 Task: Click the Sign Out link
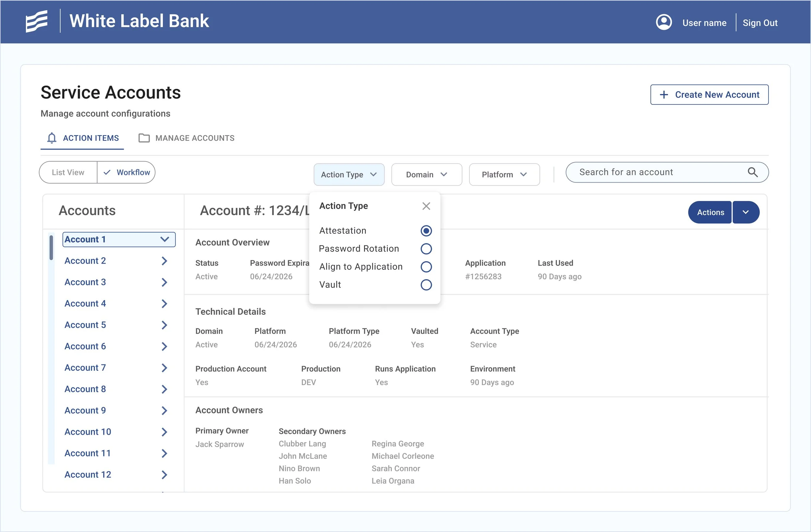coord(759,23)
